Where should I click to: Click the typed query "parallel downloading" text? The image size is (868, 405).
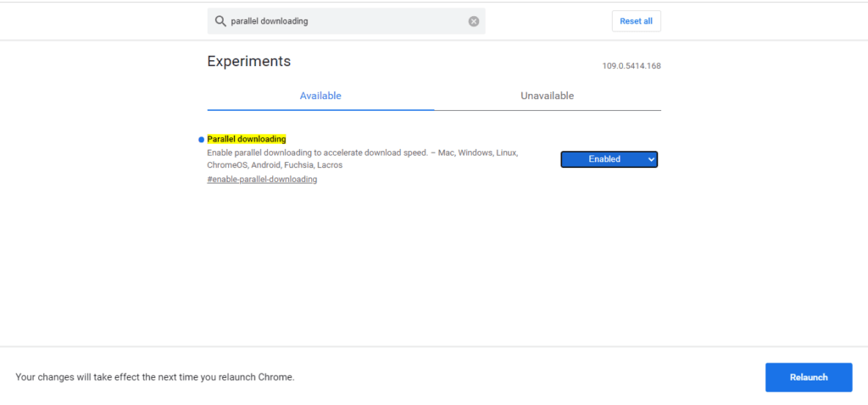270,21
